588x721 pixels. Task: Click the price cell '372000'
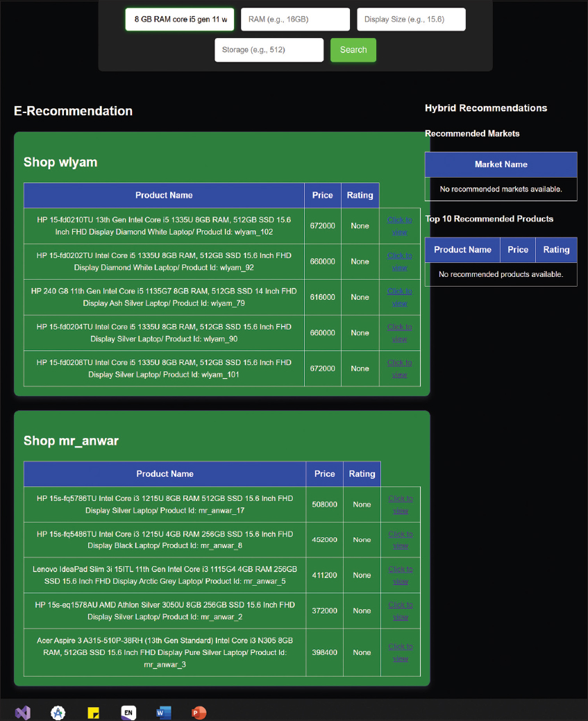[324, 611]
